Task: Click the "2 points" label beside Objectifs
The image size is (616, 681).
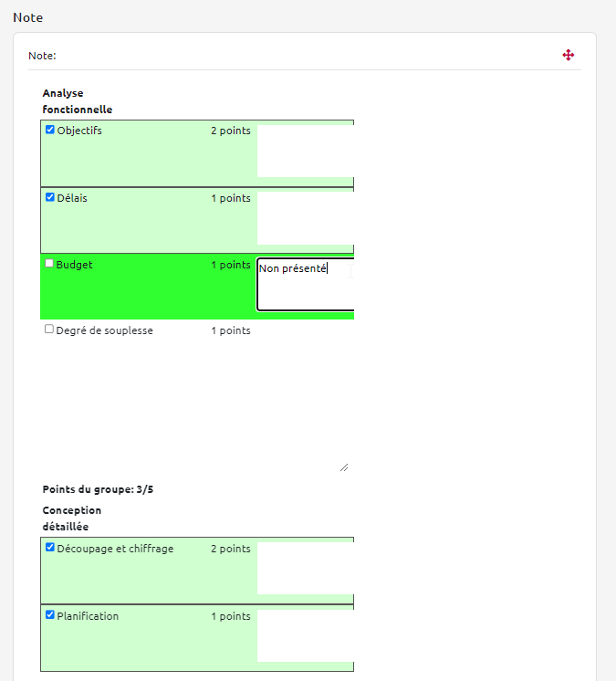Action: 230,131
